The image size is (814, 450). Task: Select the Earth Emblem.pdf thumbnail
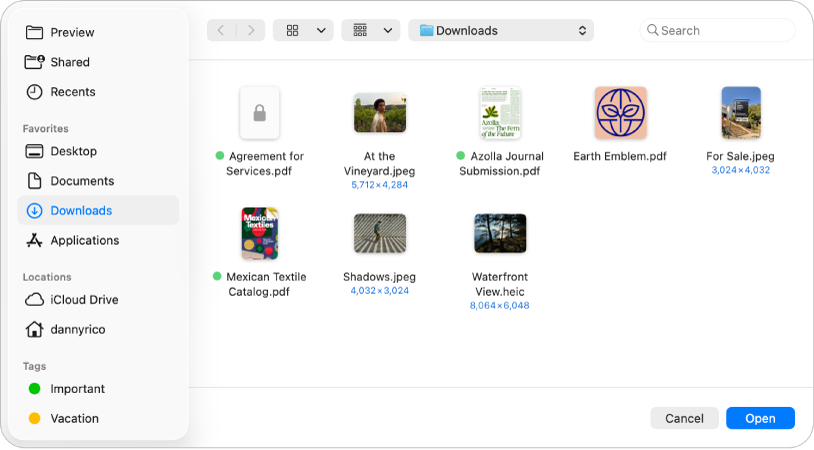[620, 113]
